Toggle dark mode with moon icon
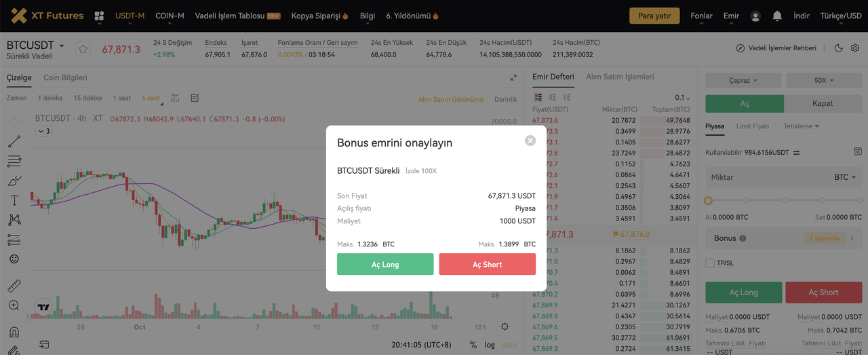Viewport: 868px width, 355px height. point(838,48)
